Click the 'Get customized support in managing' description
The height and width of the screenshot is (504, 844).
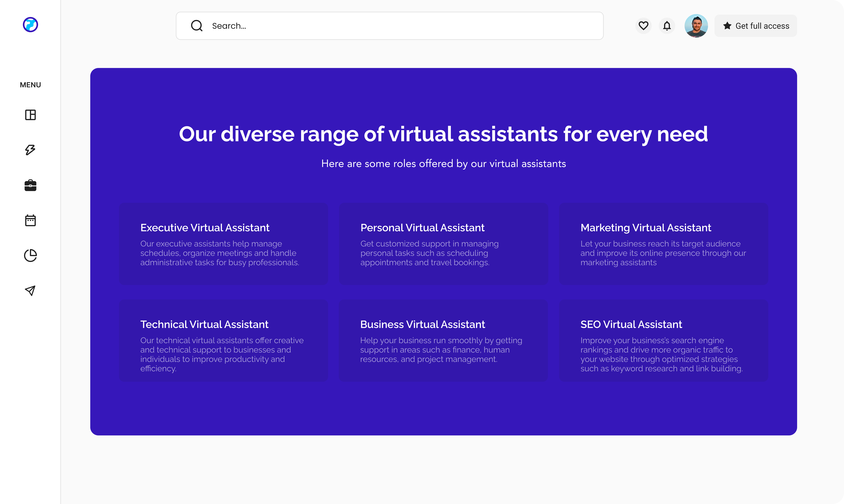429,253
